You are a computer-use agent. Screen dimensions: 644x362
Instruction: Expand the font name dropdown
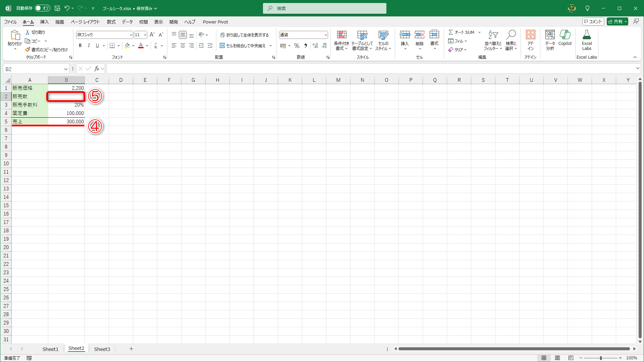(x=131, y=35)
